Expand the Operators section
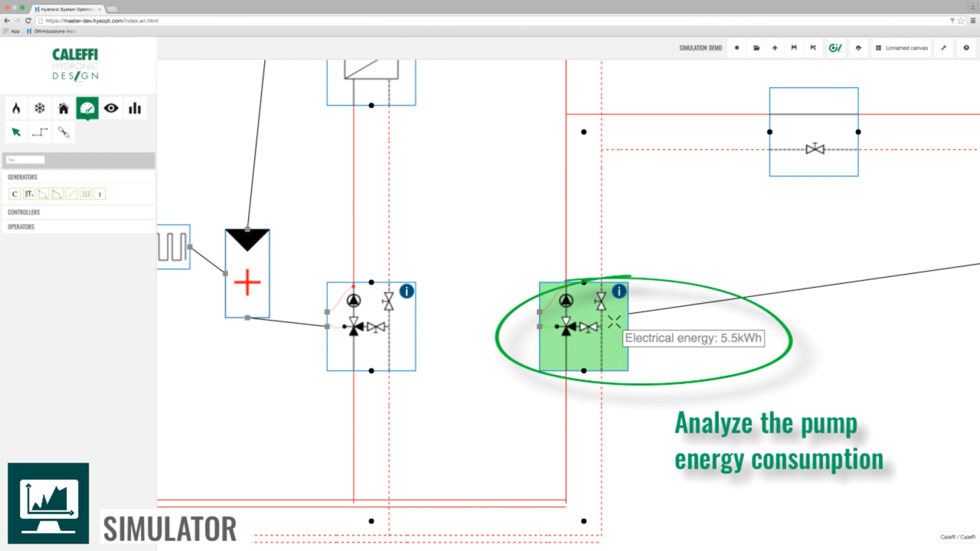The height and width of the screenshot is (551, 980). point(21,227)
